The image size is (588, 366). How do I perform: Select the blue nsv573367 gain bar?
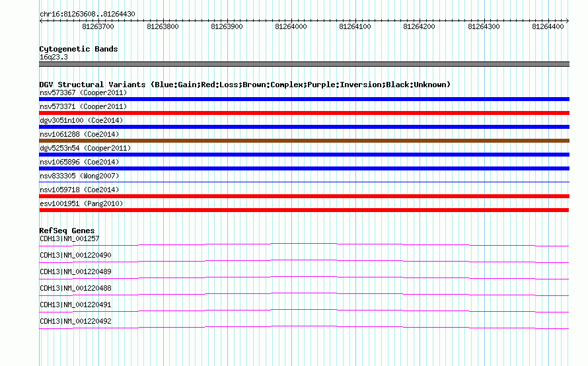(x=304, y=99)
